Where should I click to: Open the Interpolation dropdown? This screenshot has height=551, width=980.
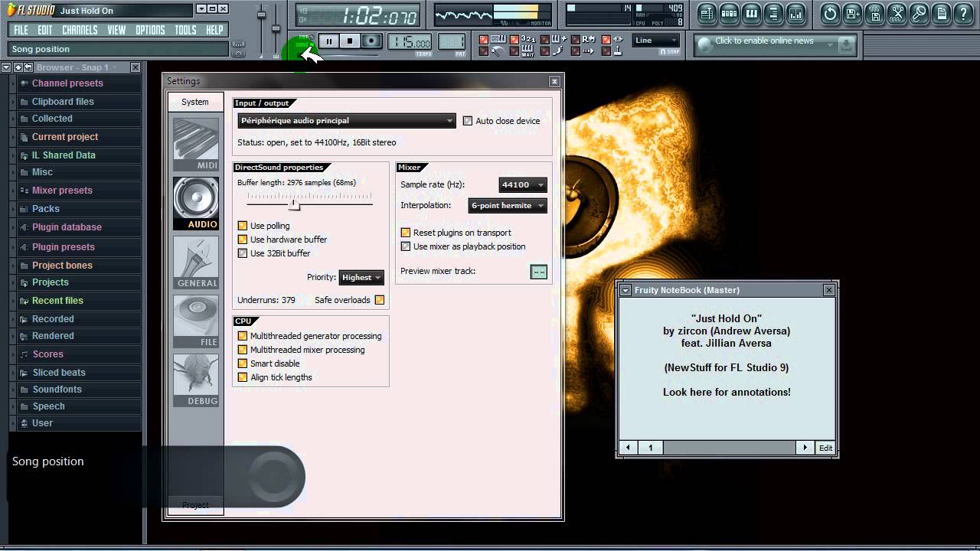(x=508, y=205)
